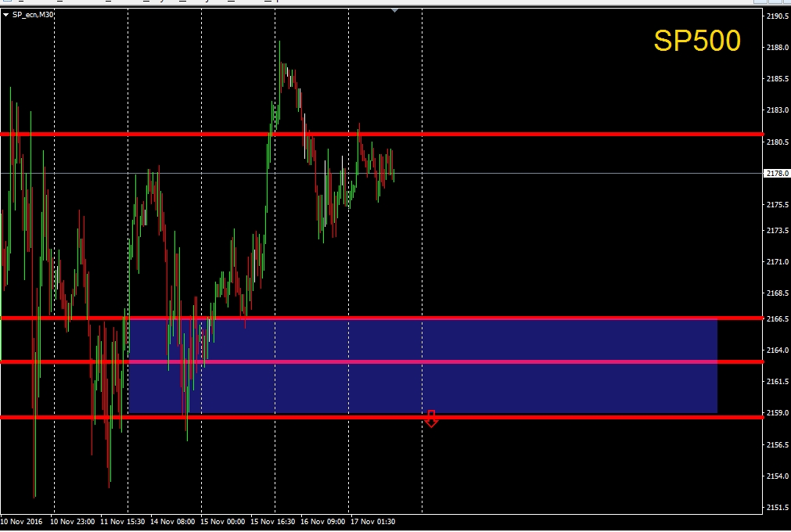Click the 2175.5 price axis label
The width and height of the screenshot is (791, 532).
click(778, 205)
